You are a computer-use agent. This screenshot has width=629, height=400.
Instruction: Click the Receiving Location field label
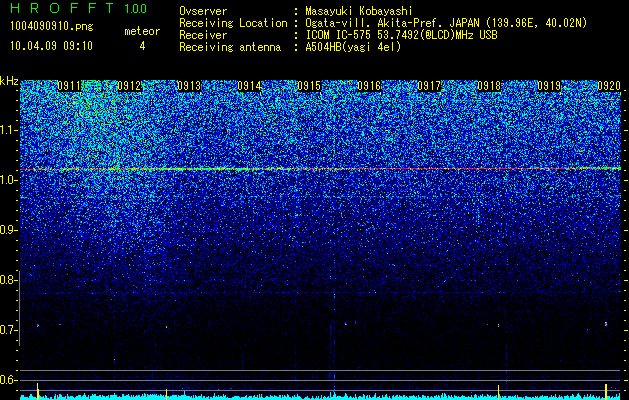pos(233,23)
